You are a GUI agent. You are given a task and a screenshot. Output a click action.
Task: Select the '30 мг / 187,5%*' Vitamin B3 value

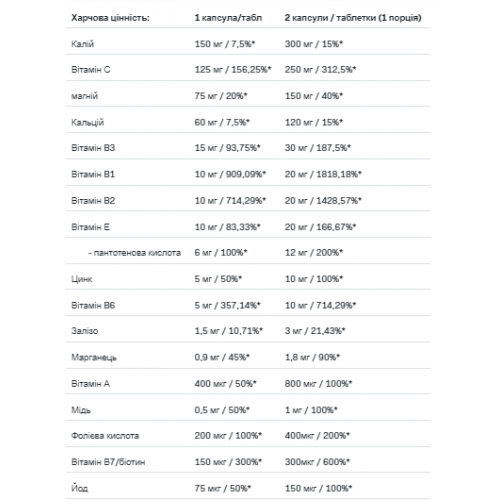317,148
